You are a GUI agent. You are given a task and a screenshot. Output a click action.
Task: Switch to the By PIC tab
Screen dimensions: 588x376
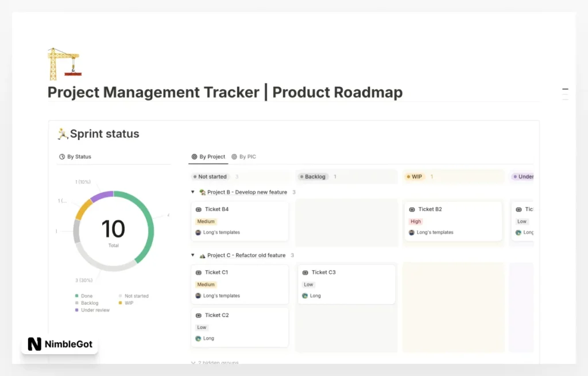[x=247, y=156]
